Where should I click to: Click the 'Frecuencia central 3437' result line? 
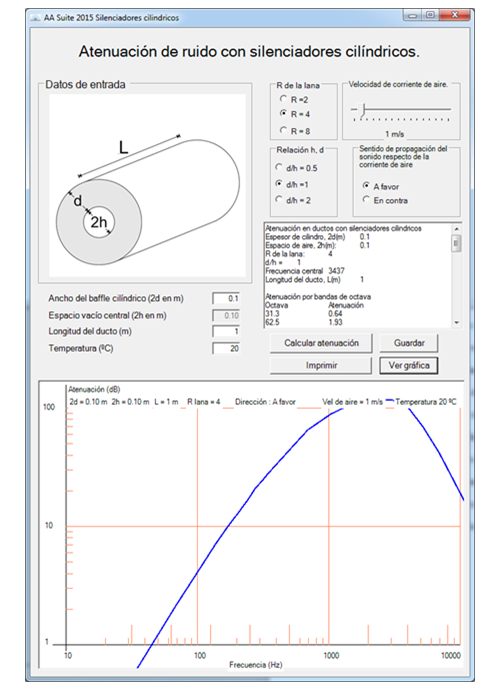[x=305, y=271]
